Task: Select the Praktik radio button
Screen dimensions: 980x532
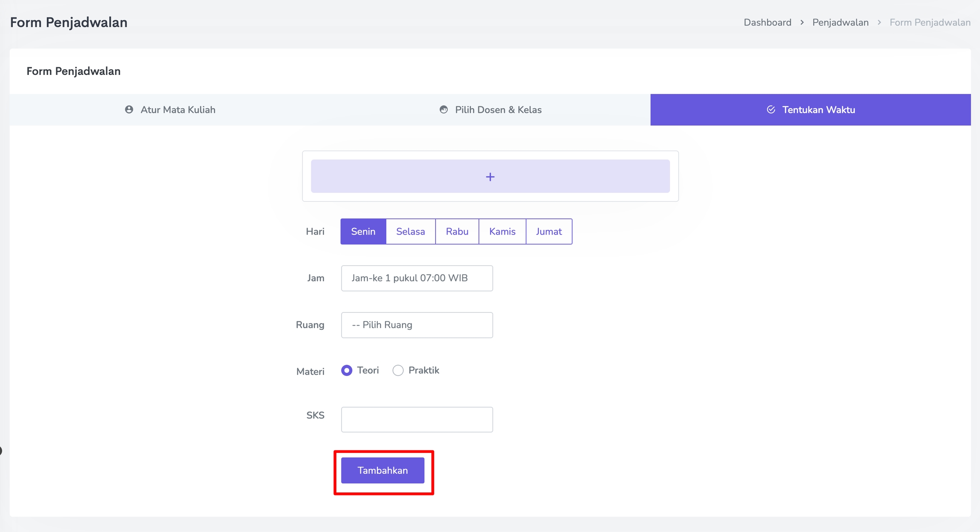Action: (x=398, y=371)
